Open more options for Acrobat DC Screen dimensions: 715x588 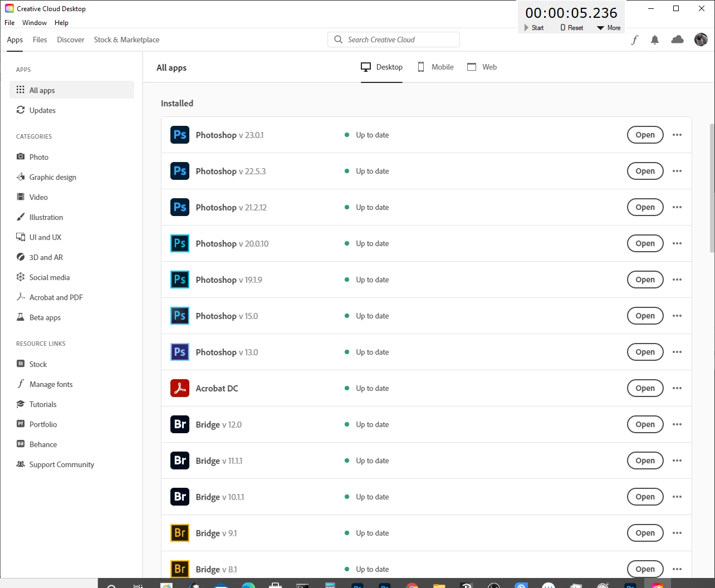tap(677, 388)
